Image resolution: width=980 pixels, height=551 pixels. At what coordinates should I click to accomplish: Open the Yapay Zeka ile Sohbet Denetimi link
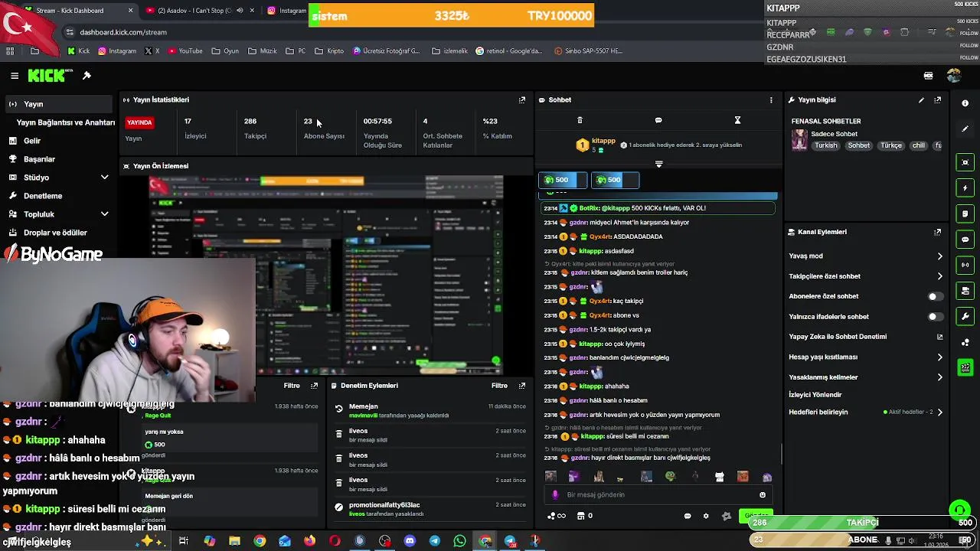[x=865, y=337]
